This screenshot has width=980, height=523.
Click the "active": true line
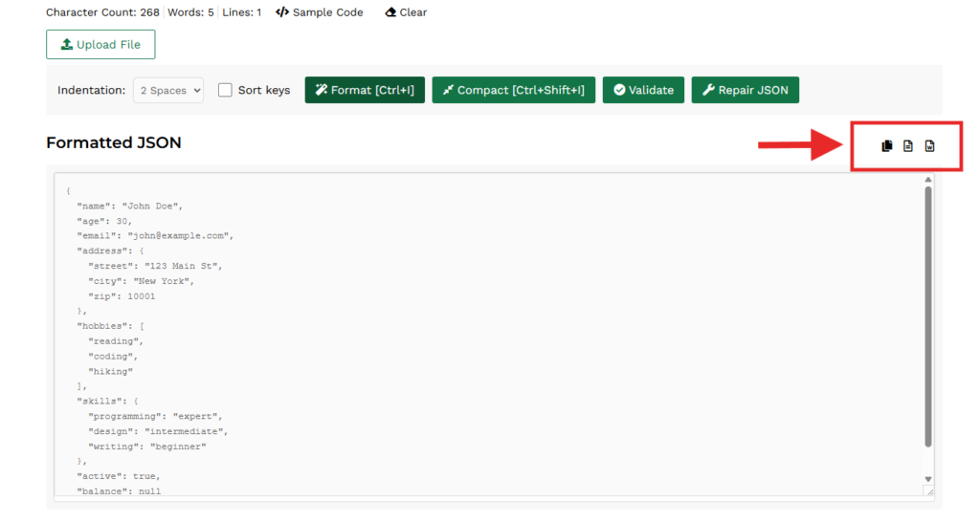point(119,476)
